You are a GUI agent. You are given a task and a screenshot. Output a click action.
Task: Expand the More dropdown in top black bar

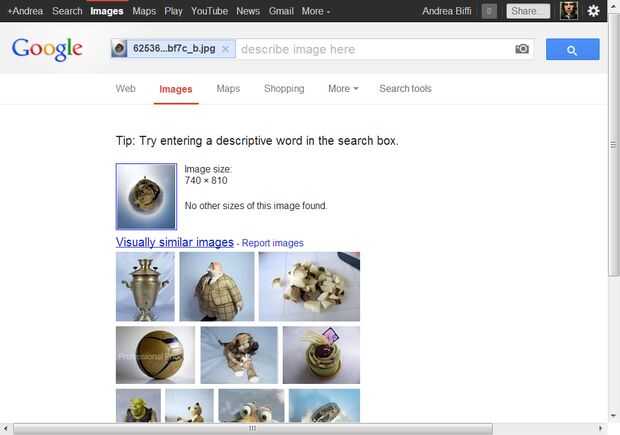coord(316,11)
